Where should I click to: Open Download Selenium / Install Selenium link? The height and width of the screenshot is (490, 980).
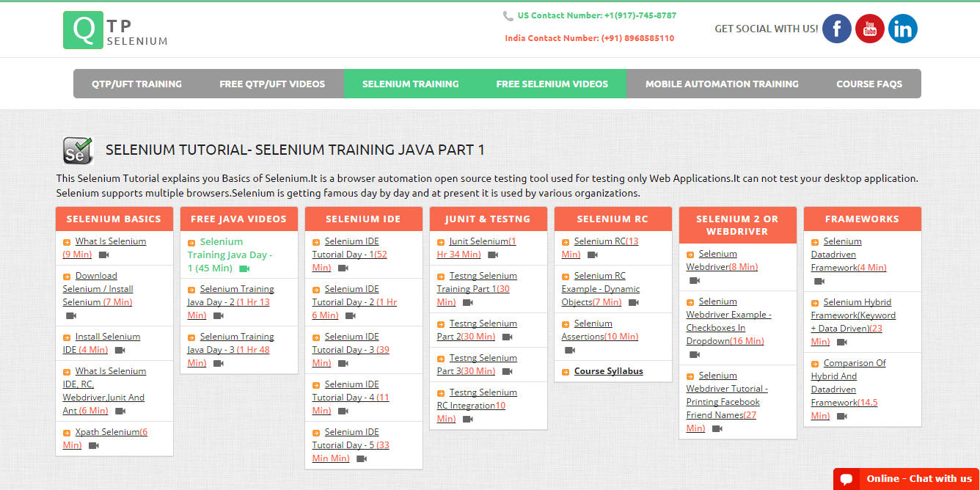tap(98, 289)
